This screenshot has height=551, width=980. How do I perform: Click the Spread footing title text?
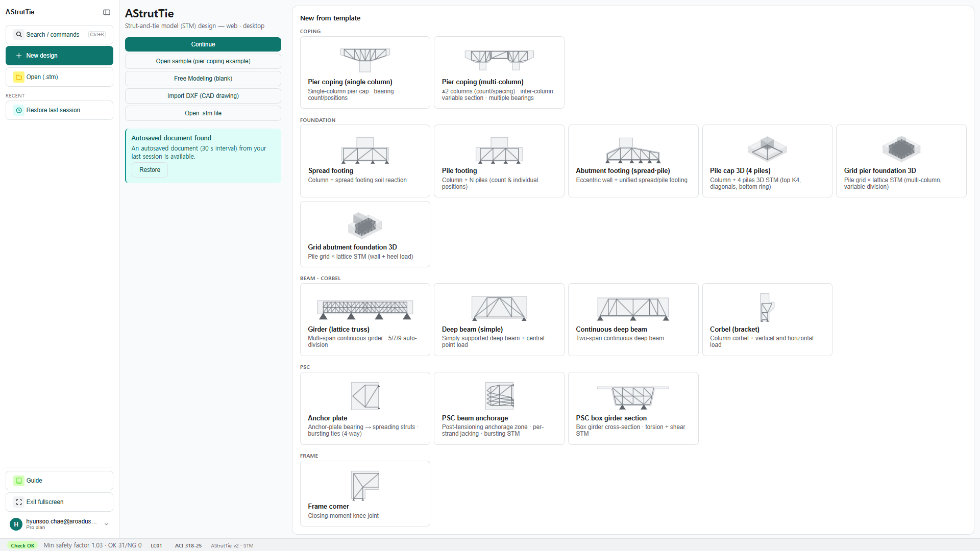(331, 170)
